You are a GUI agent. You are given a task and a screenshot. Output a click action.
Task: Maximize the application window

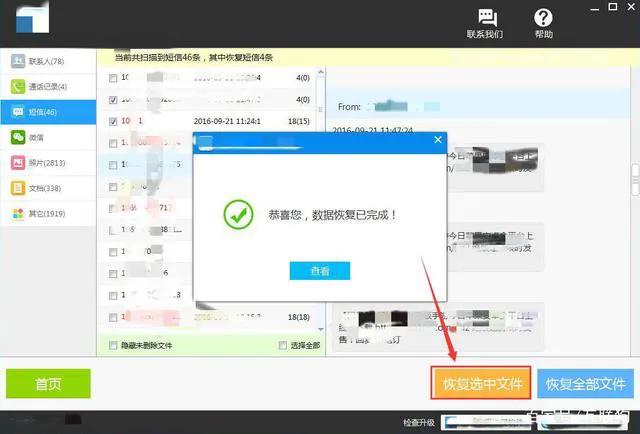(x=613, y=7)
